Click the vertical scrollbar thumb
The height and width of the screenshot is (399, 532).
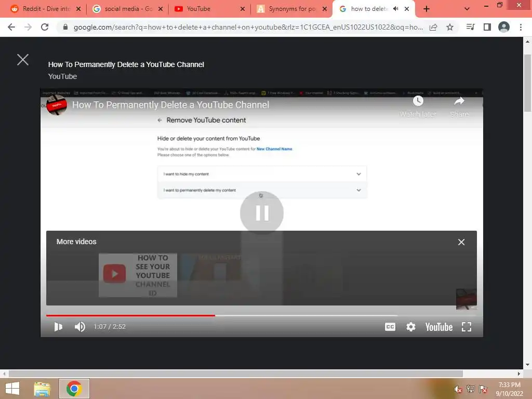click(x=528, y=83)
